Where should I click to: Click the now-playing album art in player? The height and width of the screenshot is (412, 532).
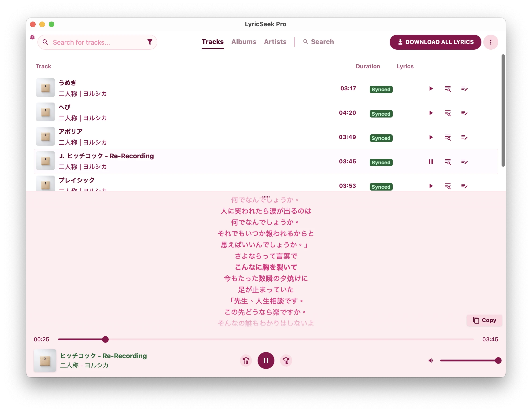[45, 361]
